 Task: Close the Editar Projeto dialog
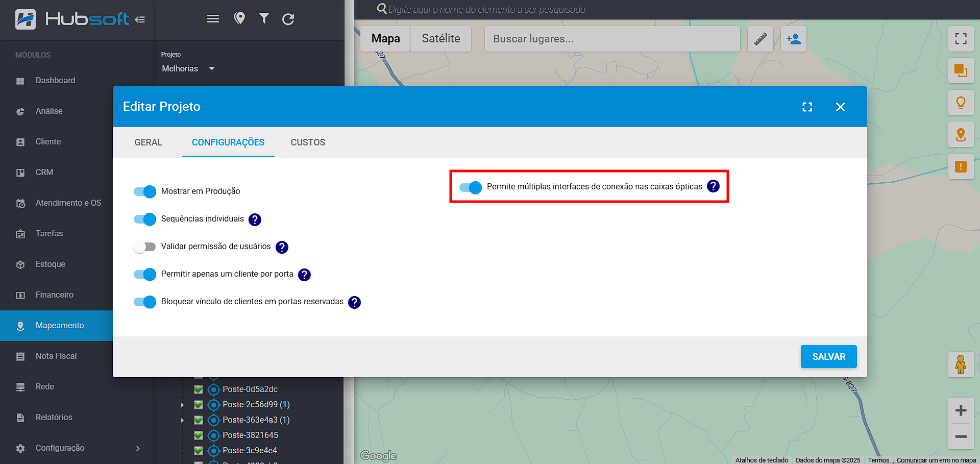click(x=841, y=107)
